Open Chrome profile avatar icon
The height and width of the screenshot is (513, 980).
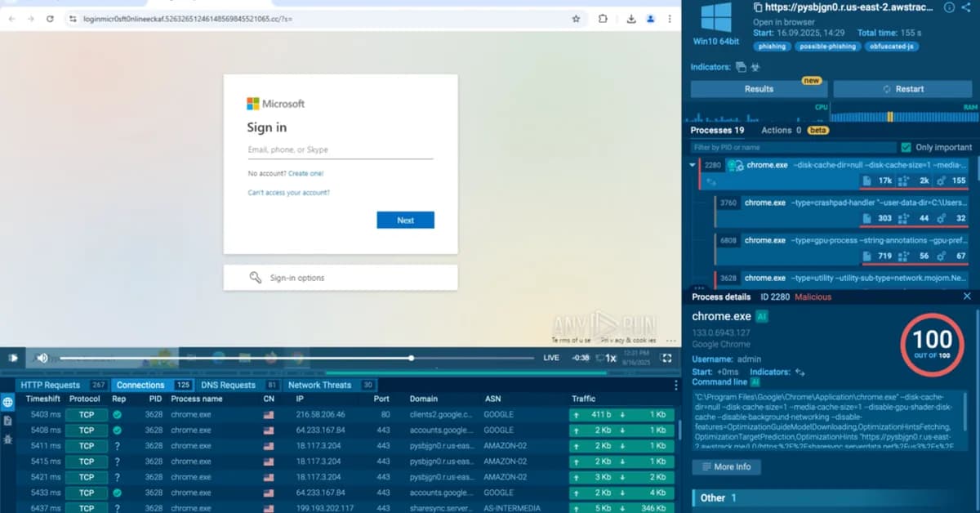click(651, 19)
